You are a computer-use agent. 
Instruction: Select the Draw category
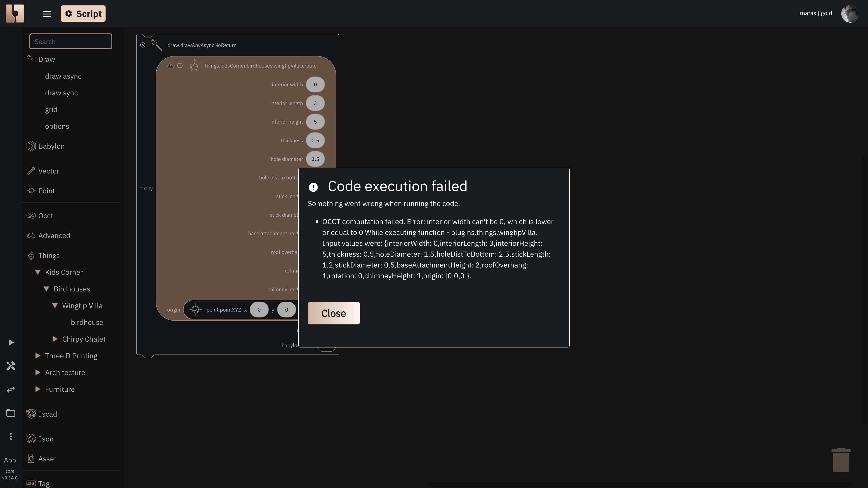click(x=47, y=59)
